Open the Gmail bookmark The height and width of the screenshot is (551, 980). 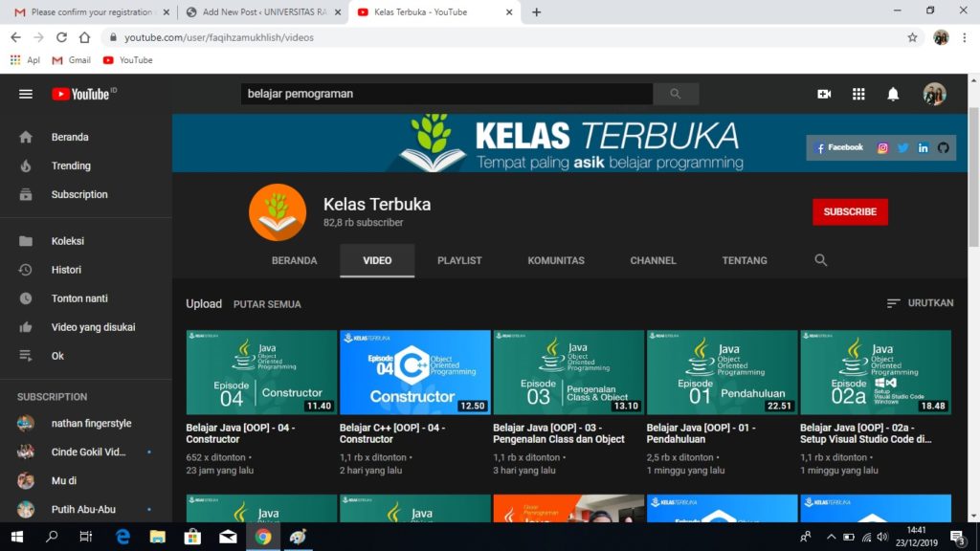click(x=71, y=60)
